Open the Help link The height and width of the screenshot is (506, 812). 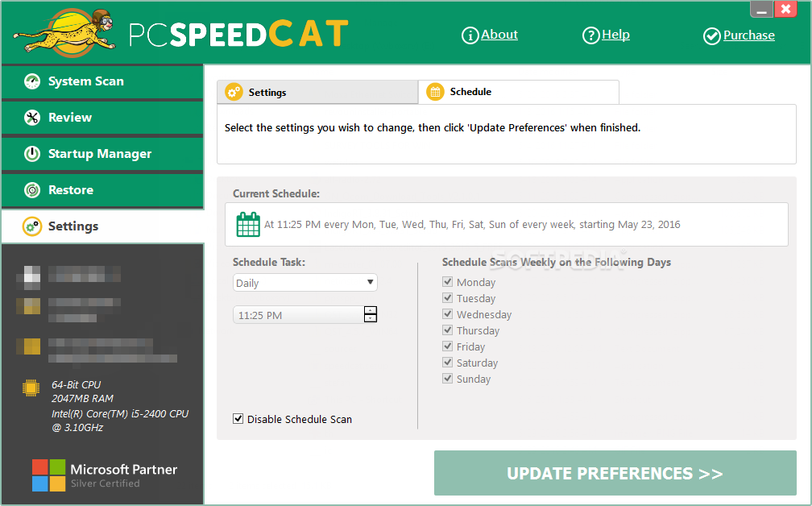pos(615,35)
